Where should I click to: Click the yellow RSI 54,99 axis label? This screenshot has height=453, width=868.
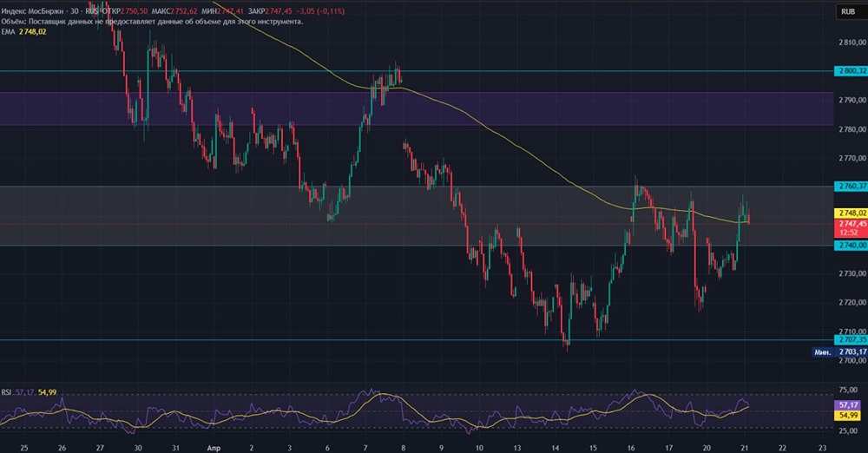click(848, 415)
